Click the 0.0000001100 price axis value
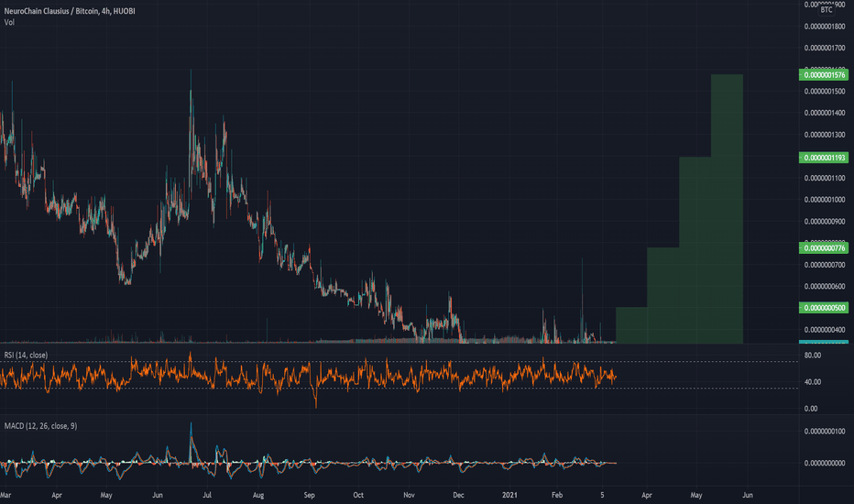Screen dimensions: 854x504 pos(825,178)
